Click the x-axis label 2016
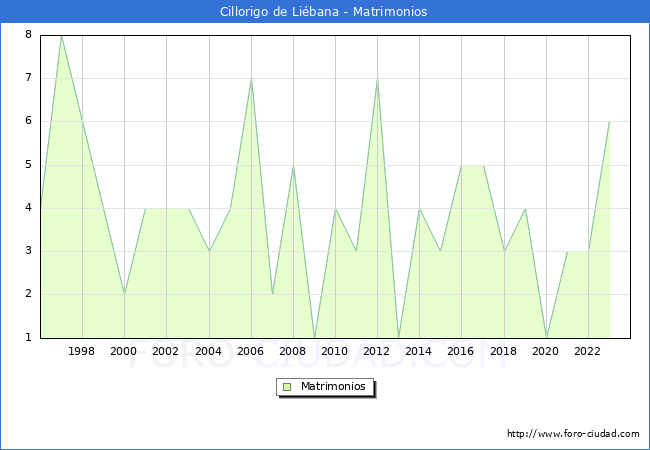This screenshot has width=650, height=450. [x=461, y=351]
